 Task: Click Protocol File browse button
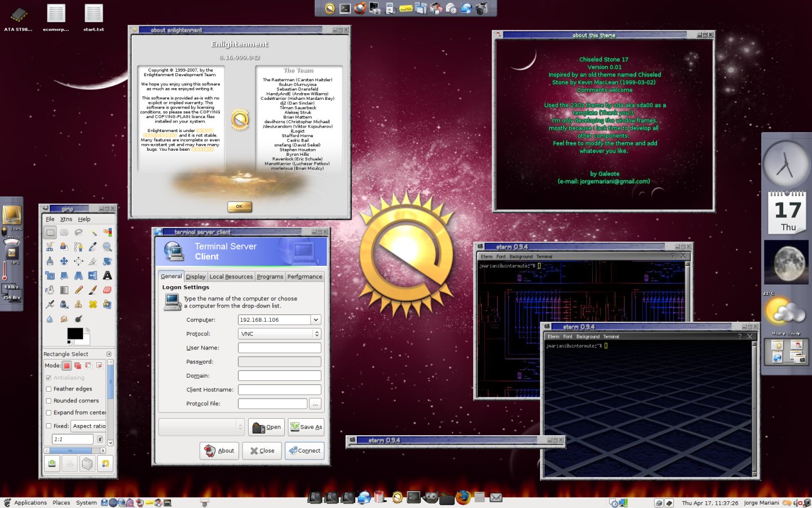pos(315,404)
